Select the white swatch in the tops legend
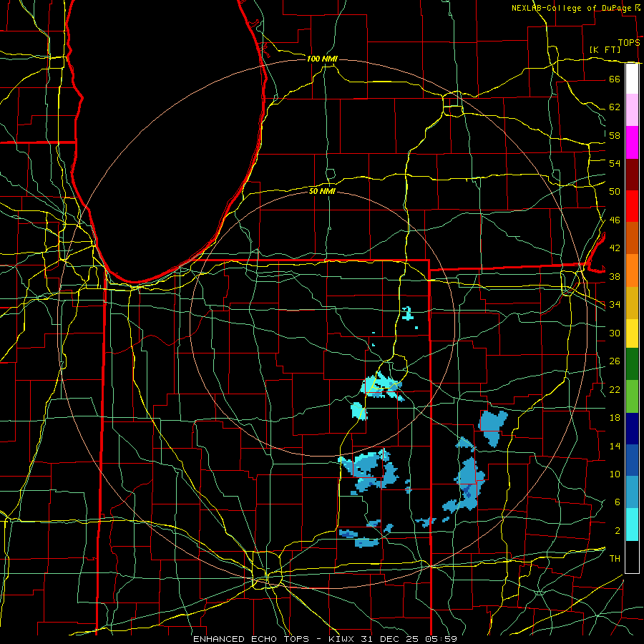 (x=632, y=79)
